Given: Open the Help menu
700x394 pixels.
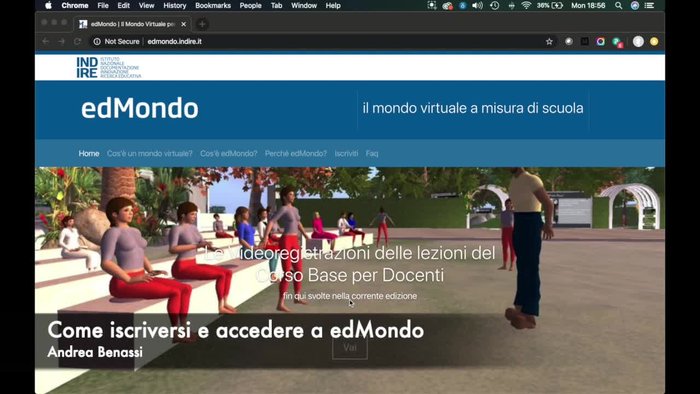Looking at the screenshot, I should (333, 5).
